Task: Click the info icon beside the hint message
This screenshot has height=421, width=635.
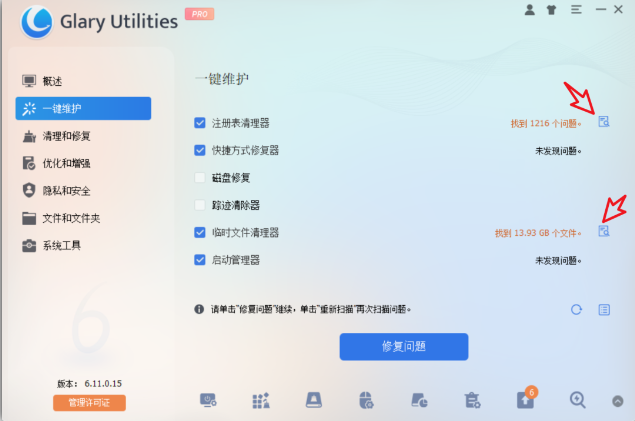Action: tap(199, 309)
